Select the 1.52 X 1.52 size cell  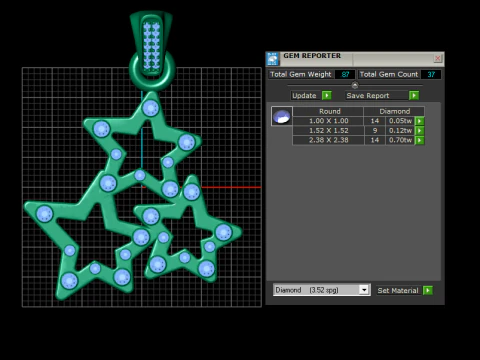328,131
